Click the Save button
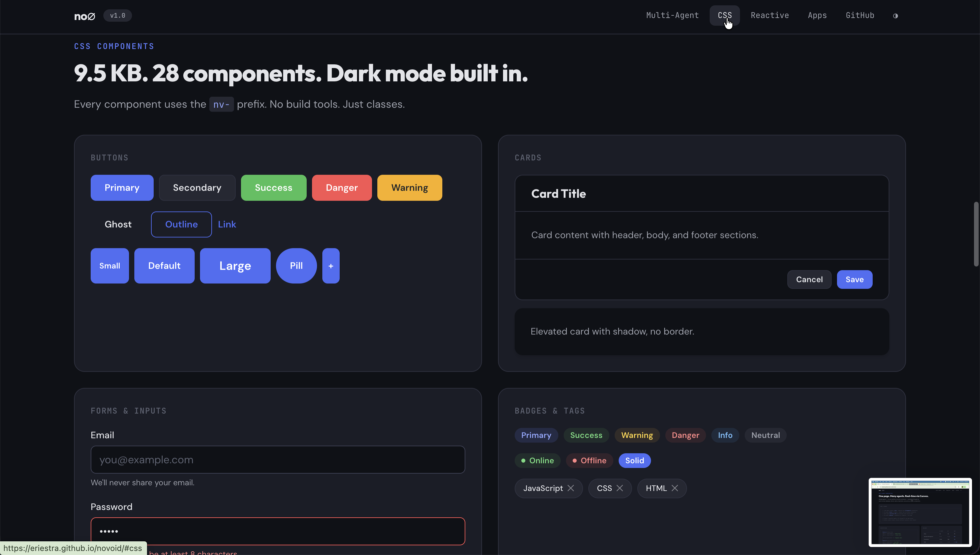The width and height of the screenshot is (980, 555). tap(854, 280)
